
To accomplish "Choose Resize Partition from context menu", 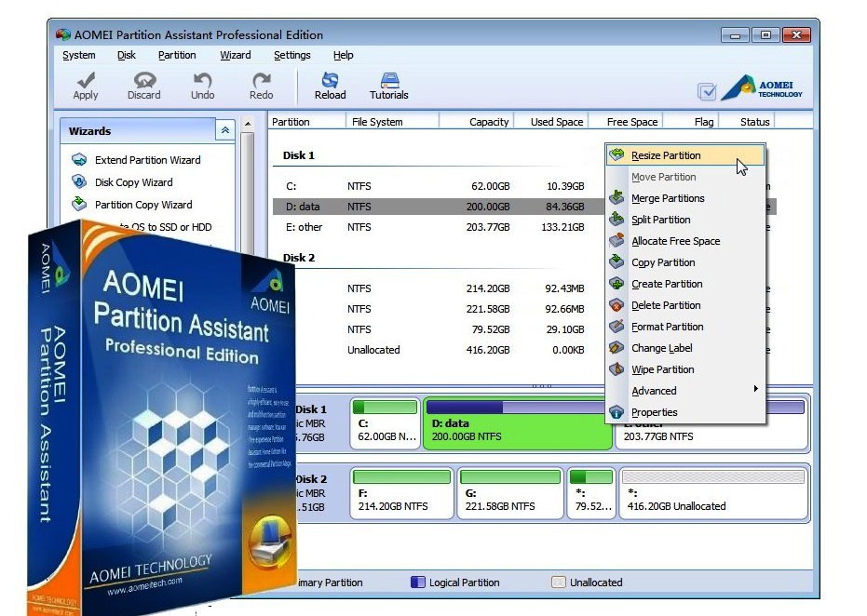I will click(x=666, y=155).
